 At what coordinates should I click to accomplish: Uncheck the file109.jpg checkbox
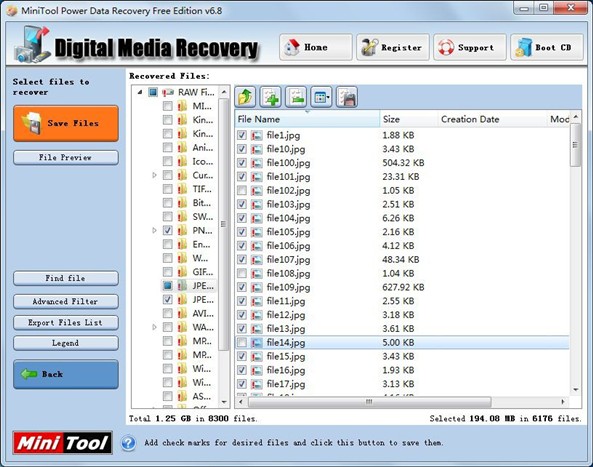coord(242,287)
